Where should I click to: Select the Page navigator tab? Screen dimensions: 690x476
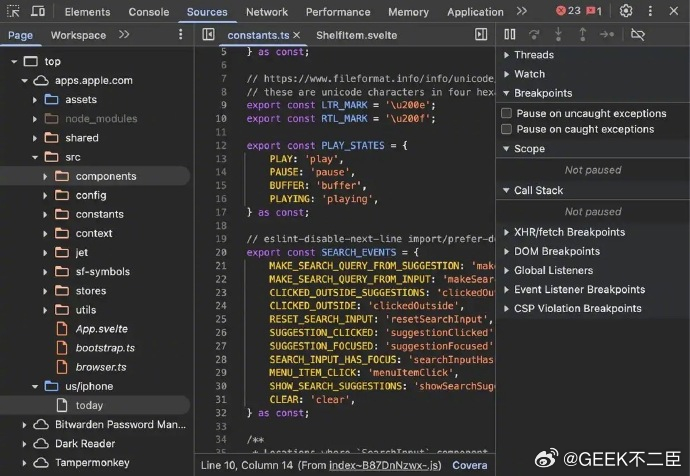click(x=20, y=35)
